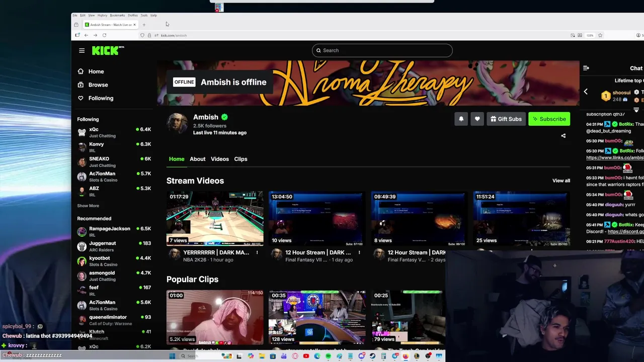Open Konvy channel in Following list

click(114, 147)
